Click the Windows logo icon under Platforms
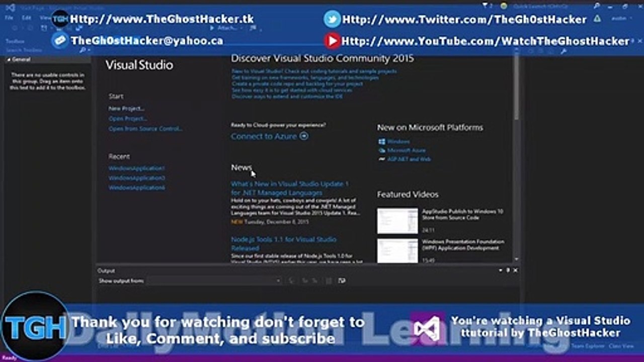Viewport: 644px width, 362px height. pyautogui.click(x=382, y=142)
